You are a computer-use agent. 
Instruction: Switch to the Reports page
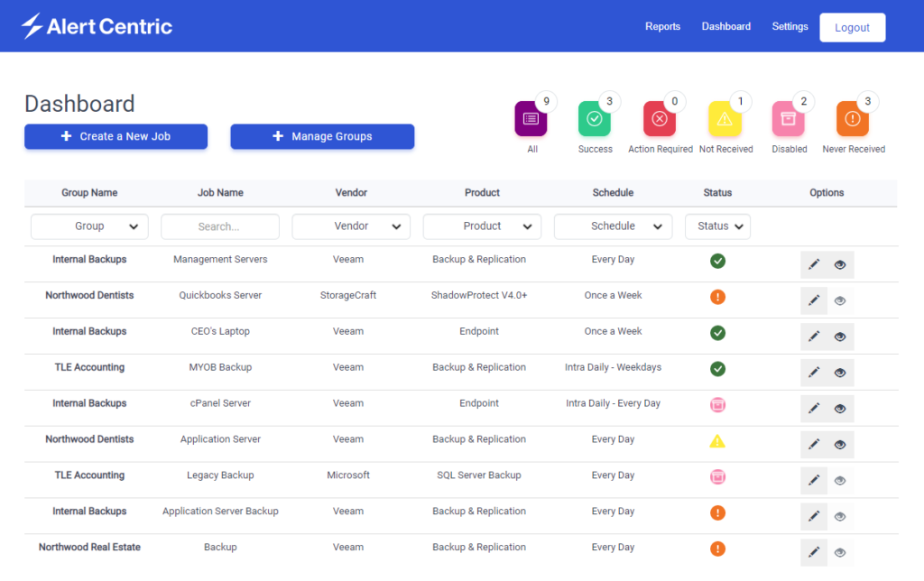click(662, 26)
